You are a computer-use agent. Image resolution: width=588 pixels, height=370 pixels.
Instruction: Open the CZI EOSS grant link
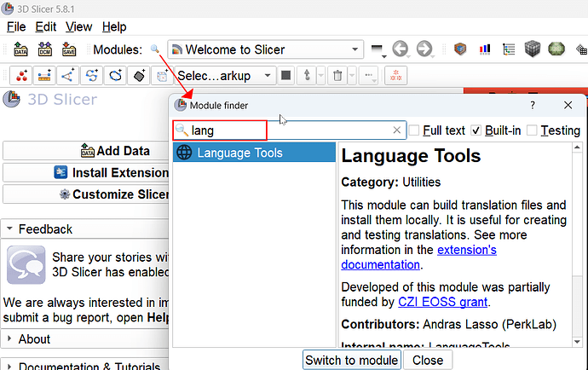click(442, 302)
